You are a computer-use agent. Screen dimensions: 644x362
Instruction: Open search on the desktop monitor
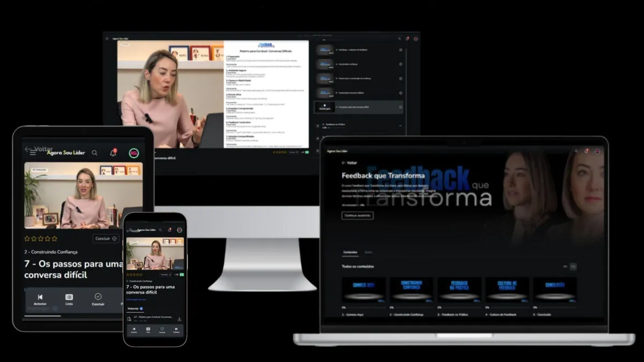(399, 39)
